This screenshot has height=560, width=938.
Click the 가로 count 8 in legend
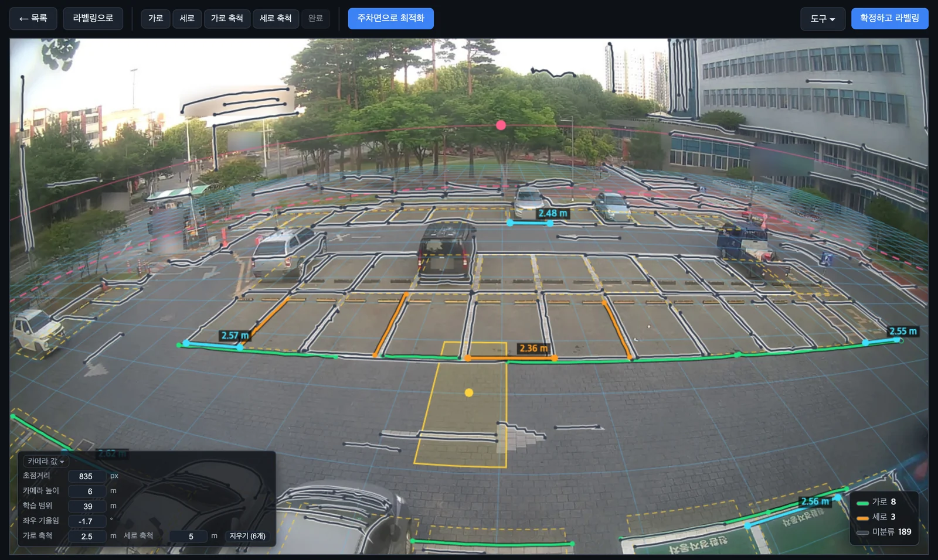893,501
